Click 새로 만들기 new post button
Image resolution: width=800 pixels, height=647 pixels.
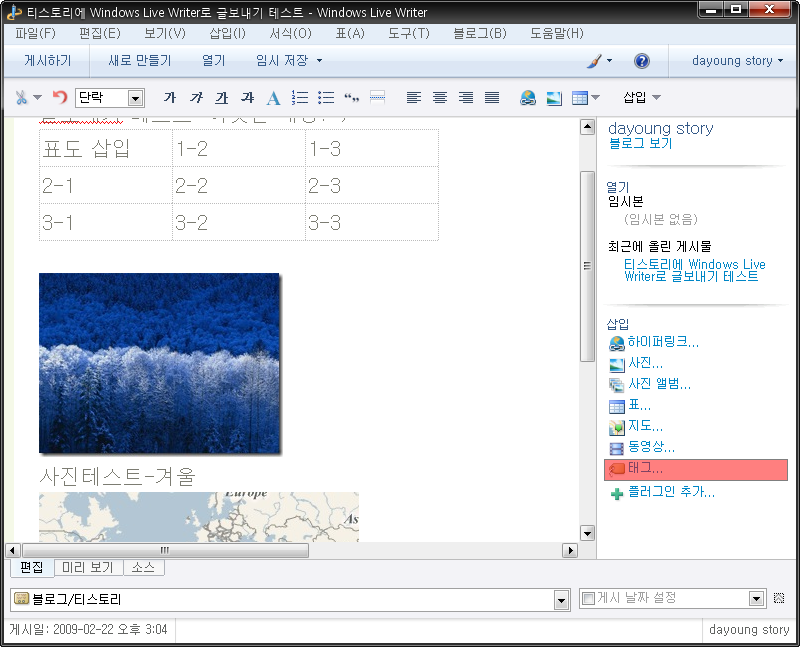click(139, 60)
